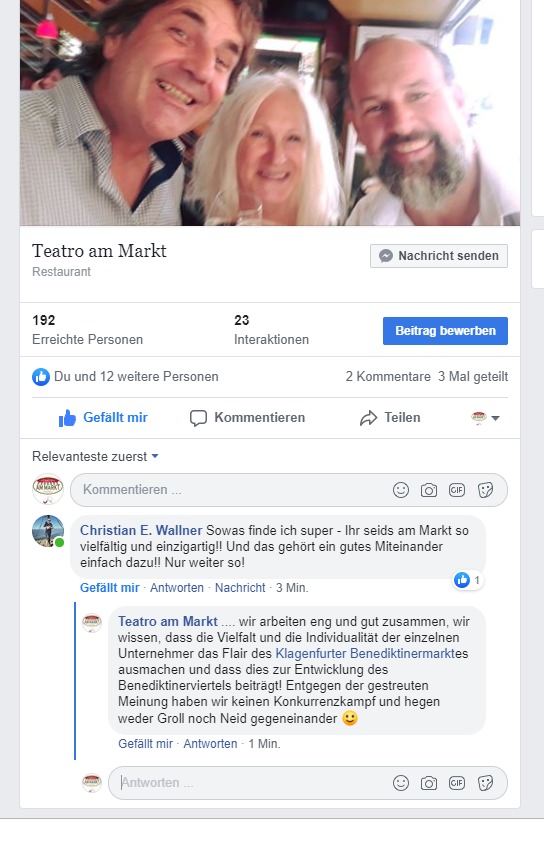Open the sticker picker in the top comment box
Screen dimensions: 544x848
(486, 490)
